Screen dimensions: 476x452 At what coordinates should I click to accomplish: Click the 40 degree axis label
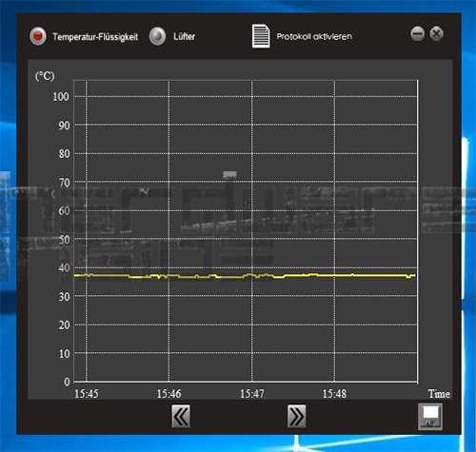[x=64, y=268]
